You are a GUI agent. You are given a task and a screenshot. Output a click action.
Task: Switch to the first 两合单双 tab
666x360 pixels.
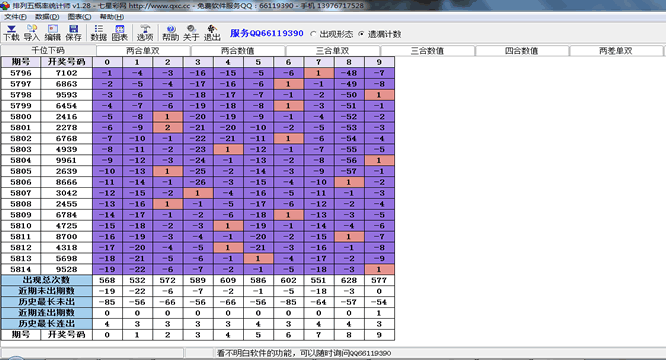[x=143, y=51]
